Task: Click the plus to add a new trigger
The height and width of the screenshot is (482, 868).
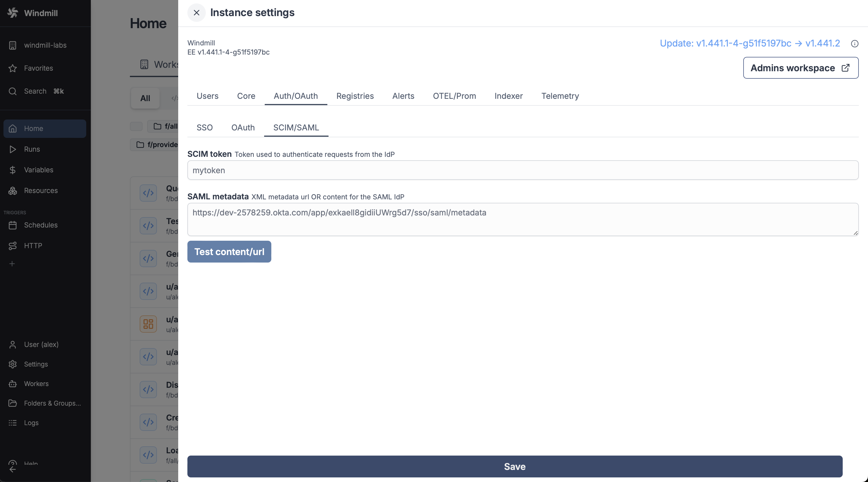Action: pos(12,263)
